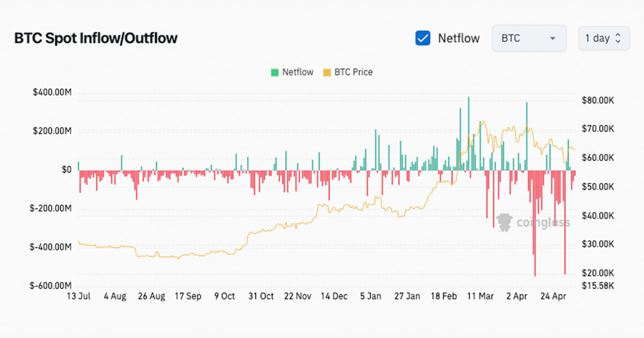Select the 11 Mar date on the x-axis
The image size is (644, 338).
480,296
